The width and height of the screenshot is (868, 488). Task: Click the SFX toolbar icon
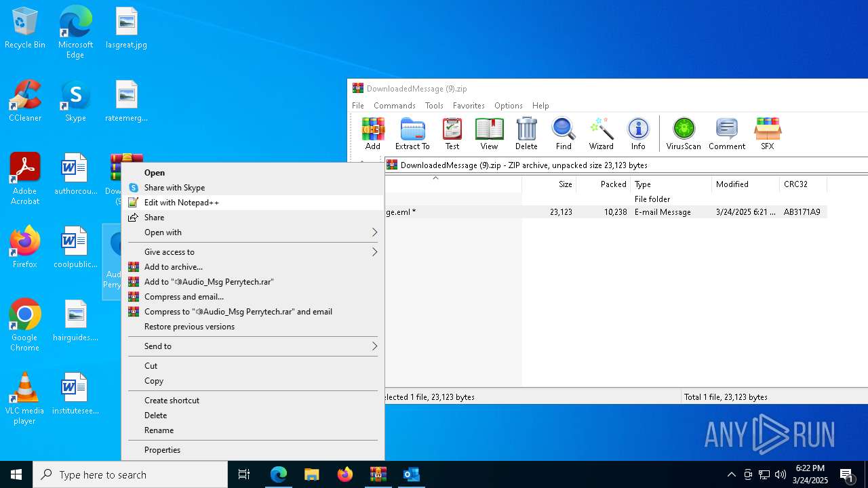(768, 134)
